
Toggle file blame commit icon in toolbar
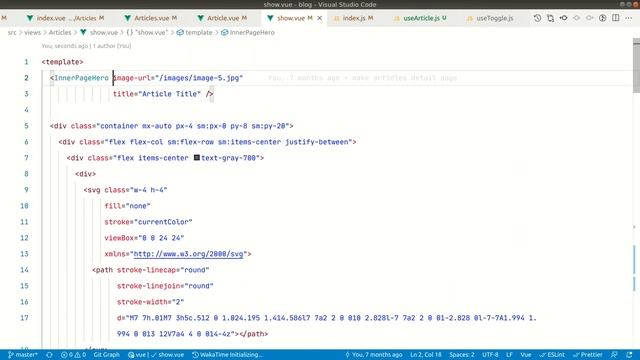(564, 18)
